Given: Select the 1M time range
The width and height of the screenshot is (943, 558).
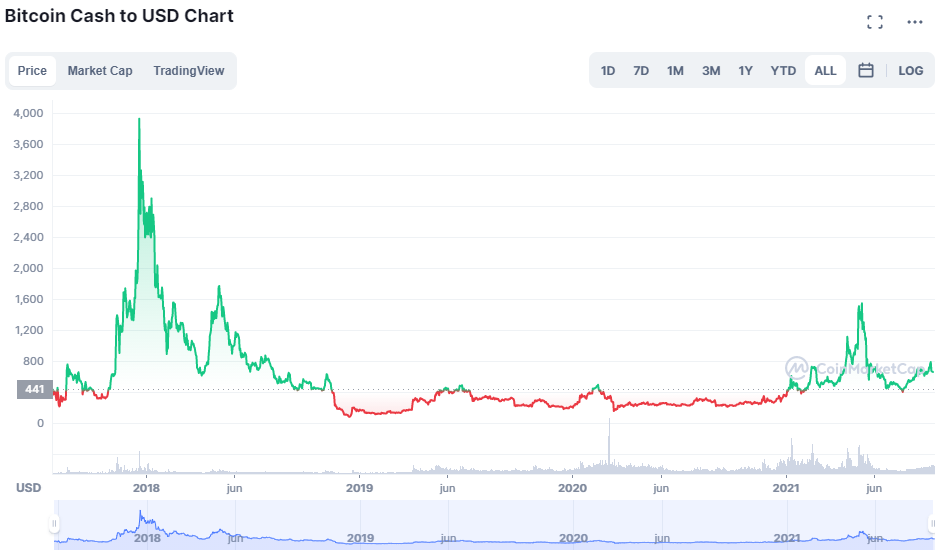Looking at the screenshot, I should pyautogui.click(x=675, y=71).
